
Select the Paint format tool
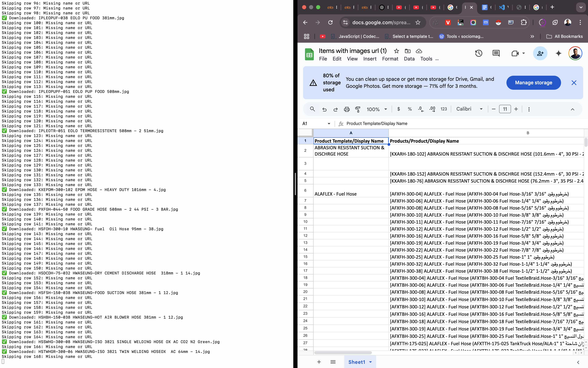(358, 109)
